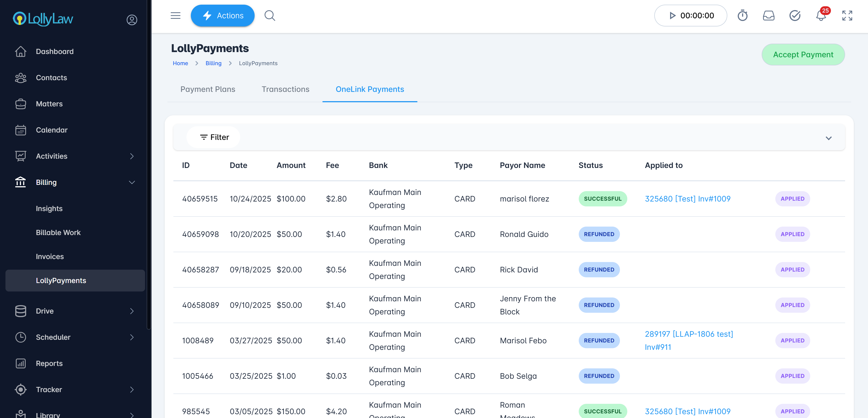Expand the Activities submenu chevron
Image resolution: width=868 pixels, height=418 pixels.
132,156
